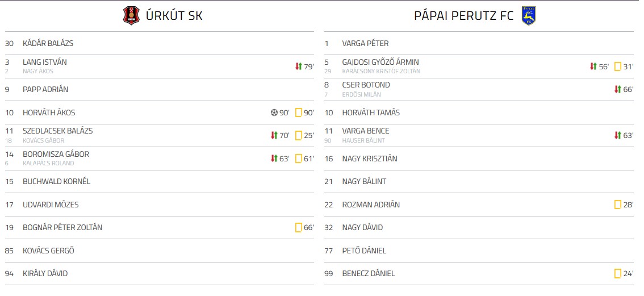Click Rozman Adrián's yellow card icon
644x296 pixels.
(617, 205)
